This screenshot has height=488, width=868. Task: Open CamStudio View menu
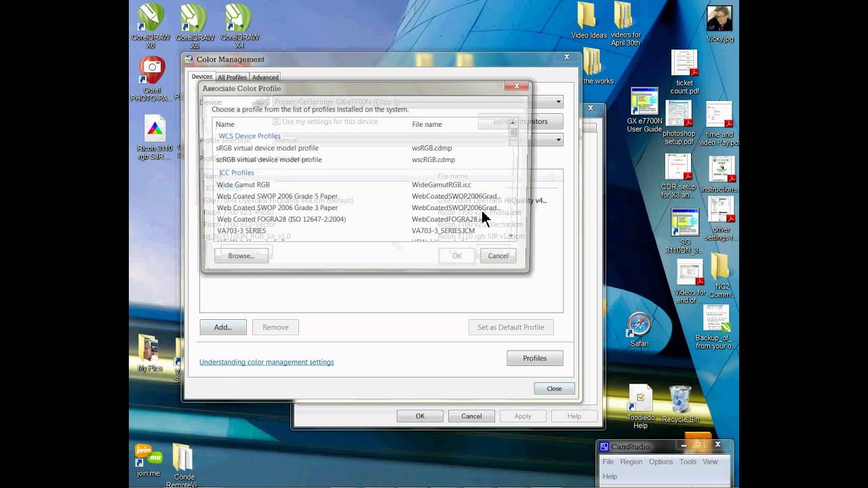pos(710,462)
